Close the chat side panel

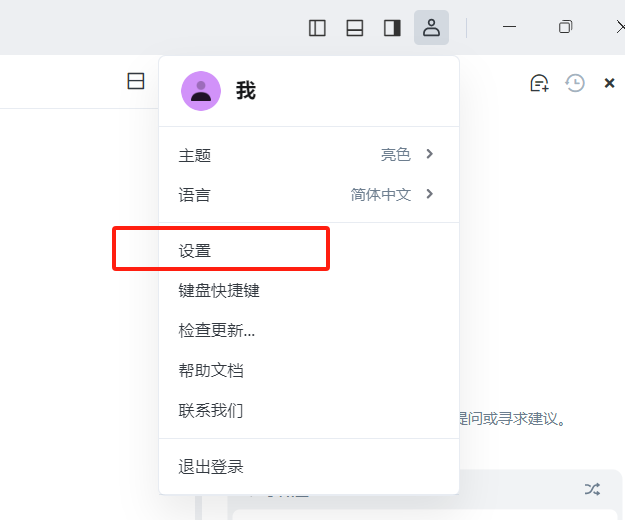click(609, 83)
